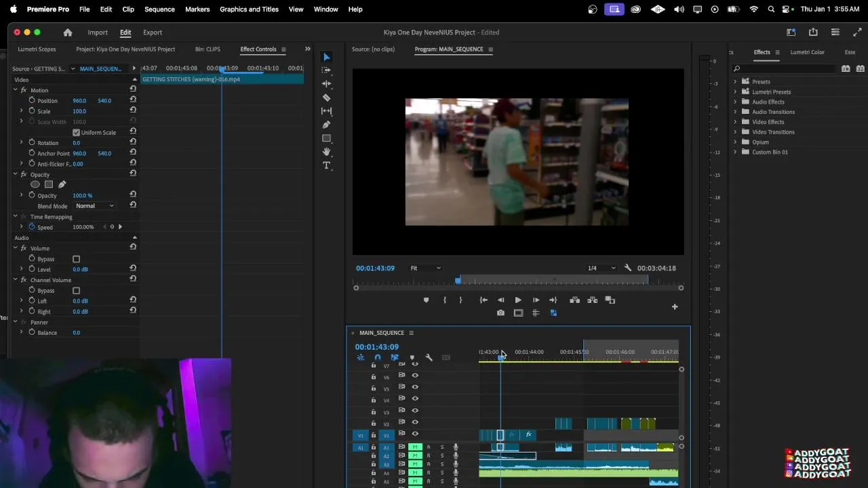Expand the Audio Effects folder
Screen dimensions: 868x488
pos(735,102)
